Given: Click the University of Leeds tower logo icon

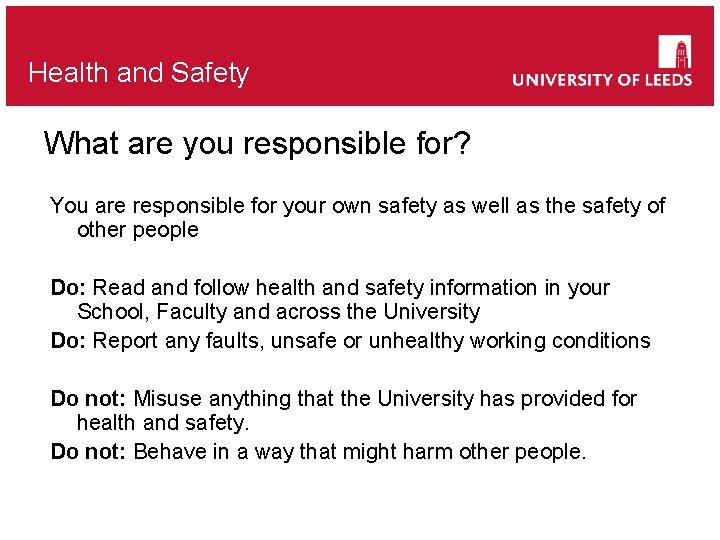Looking at the screenshot, I should [x=675, y=51].
